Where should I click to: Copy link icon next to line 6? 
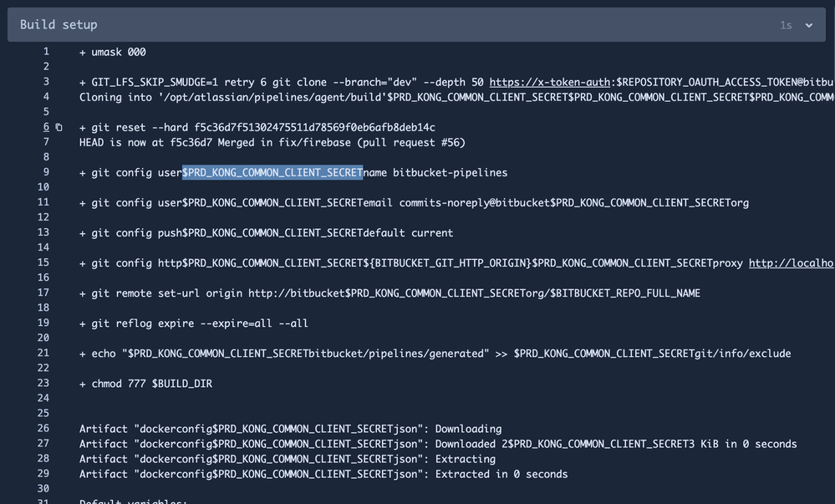(59, 127)
